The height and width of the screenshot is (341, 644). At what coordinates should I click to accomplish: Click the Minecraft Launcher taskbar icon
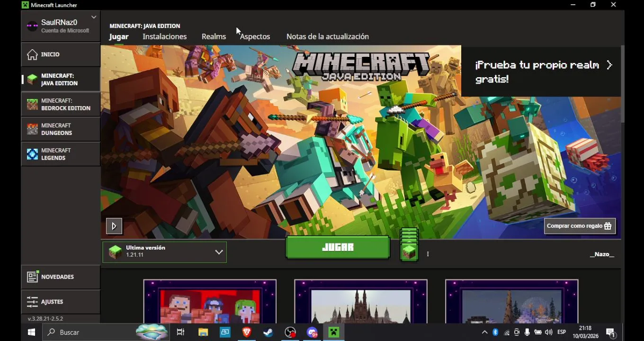pyautogui.click(x=334, y=332)
